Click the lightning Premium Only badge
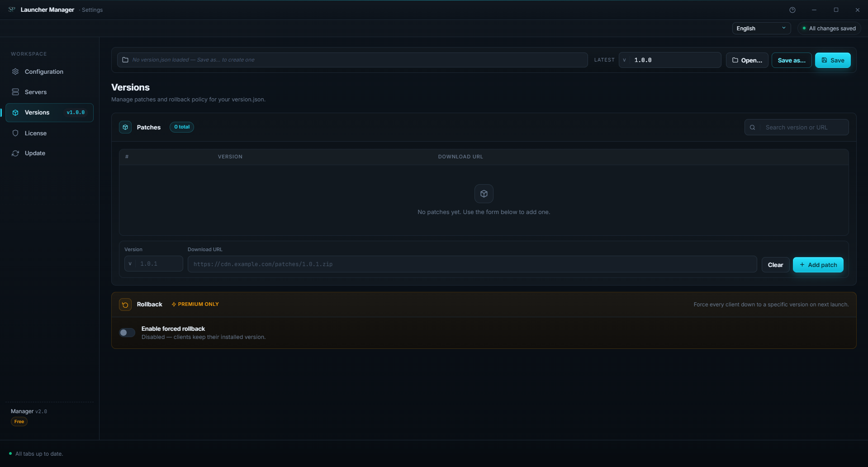 pos(195,304)
